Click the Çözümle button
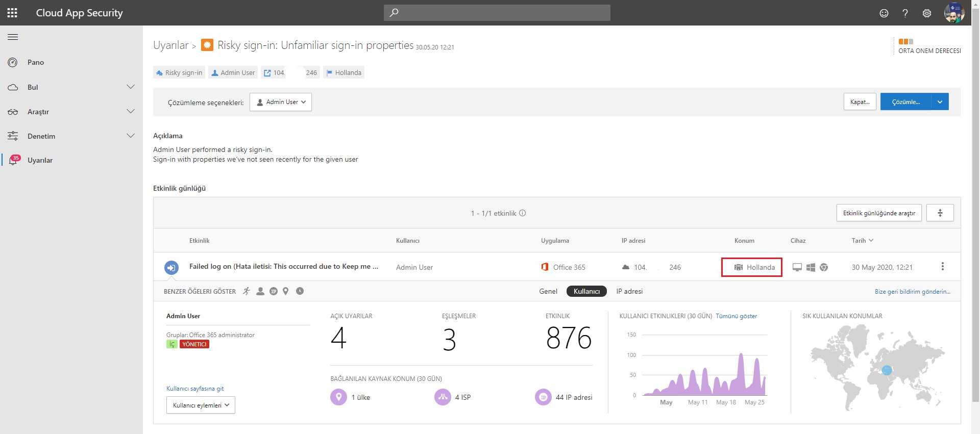This screenshot has width=980, height=434. point(905,102)
